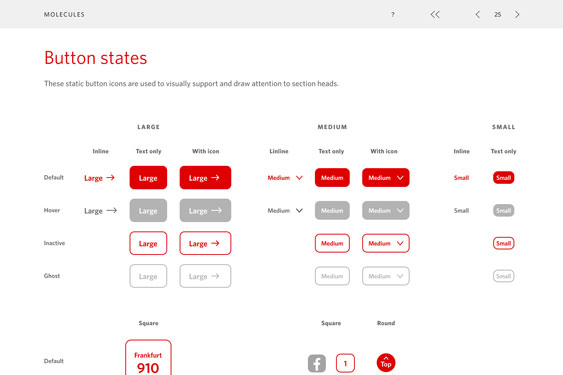Click the ghost Large button with arrow
This screenshot has height=375, width=563.
[x=205, y=276]
